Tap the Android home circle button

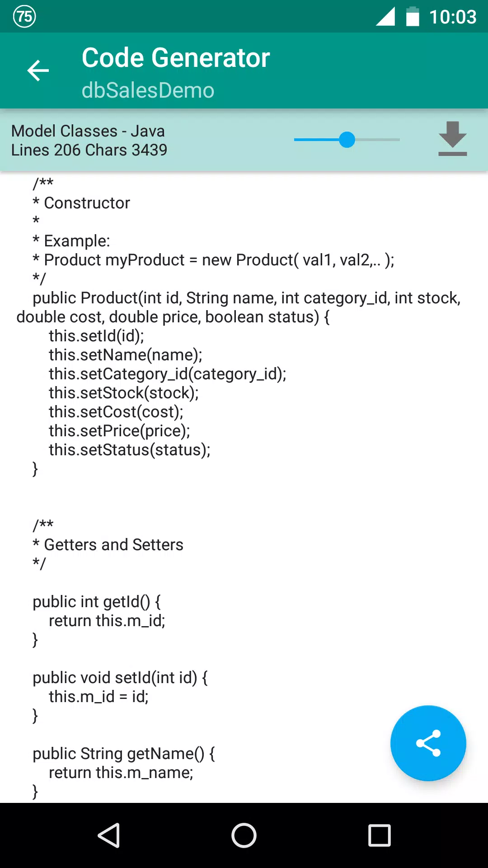(x=244, y=835)
